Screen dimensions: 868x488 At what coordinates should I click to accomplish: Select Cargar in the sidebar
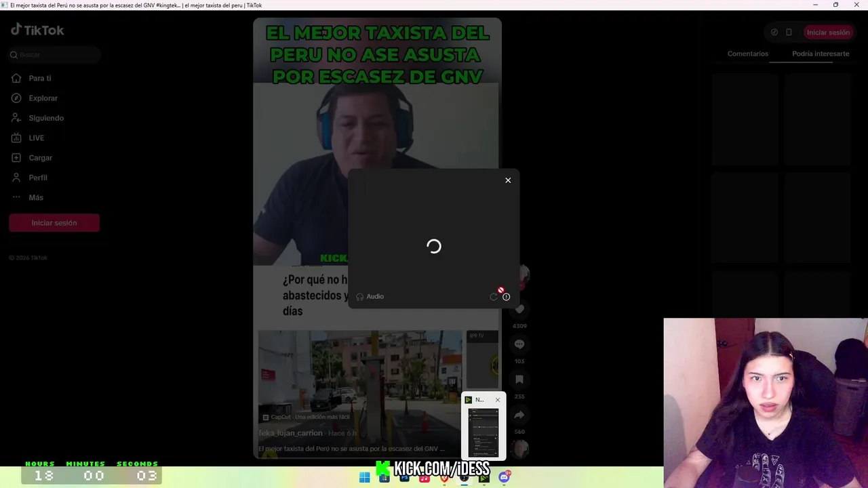32,157
